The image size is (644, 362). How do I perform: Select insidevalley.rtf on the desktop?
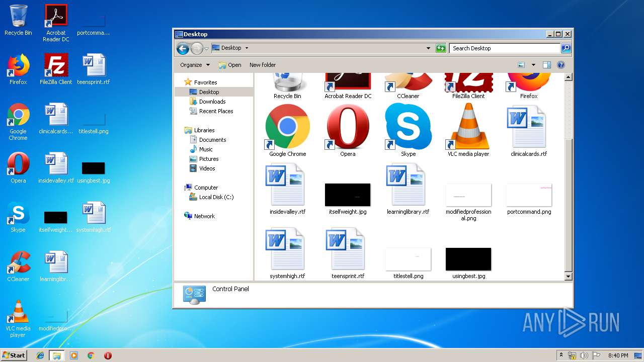click(x=56, y=168)
